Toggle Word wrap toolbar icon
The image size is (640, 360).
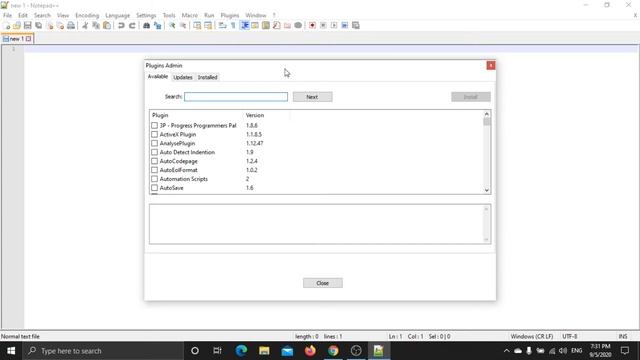coord(222,25)
